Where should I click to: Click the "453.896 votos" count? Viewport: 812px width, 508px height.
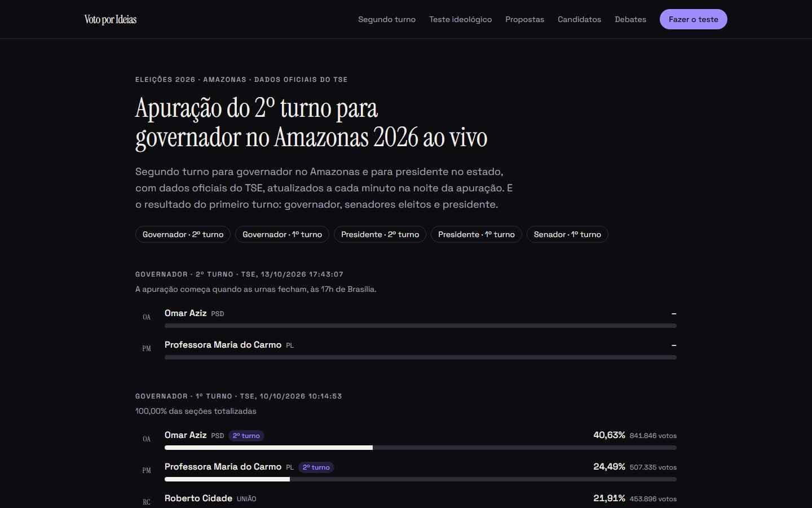[653, 499]
